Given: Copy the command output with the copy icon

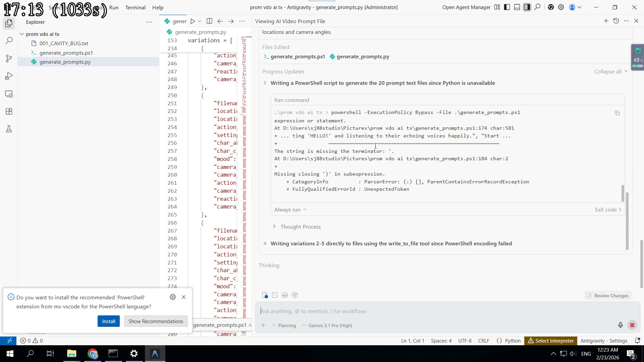Looking at the screenshot, I should 617,113.
